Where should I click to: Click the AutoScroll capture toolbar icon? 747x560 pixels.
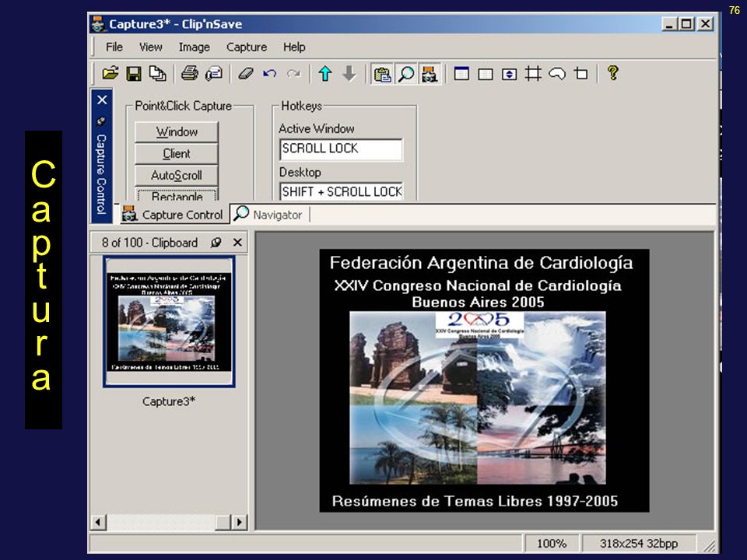tap(509, 74)
